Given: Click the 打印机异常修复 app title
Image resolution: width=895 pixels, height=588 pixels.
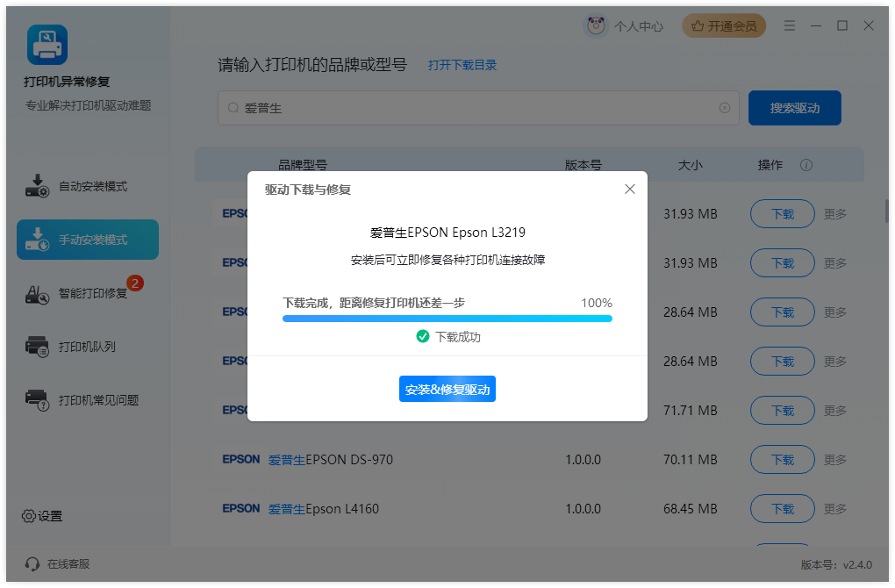Looking at the screenshot, I should (67, 82).
